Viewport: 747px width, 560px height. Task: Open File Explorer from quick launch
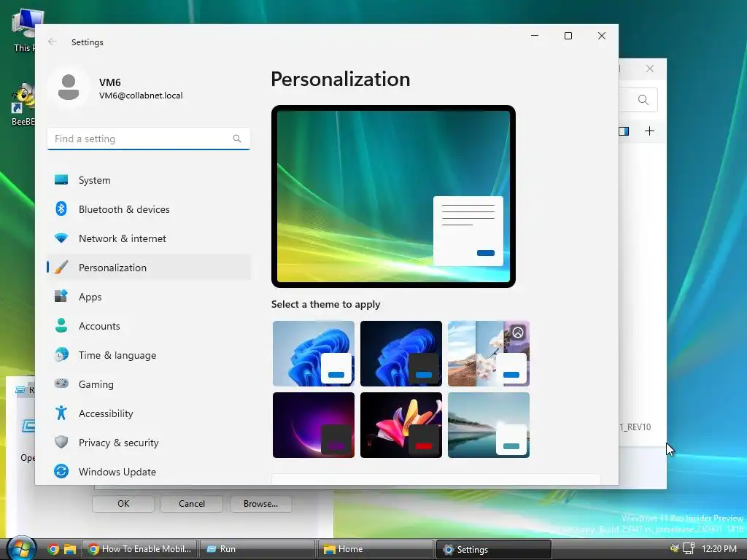coord(70,549)
